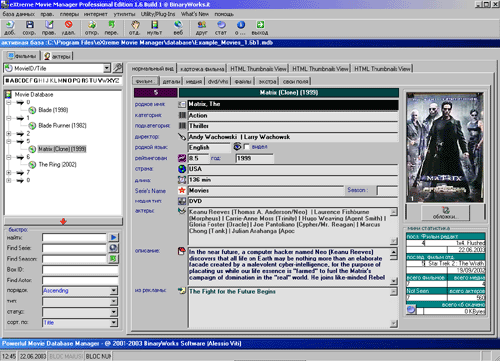The height and width of the screenshot is (361, 500).
Task: Open the MovieID/Title dropdown
Action: click(107, 68)
